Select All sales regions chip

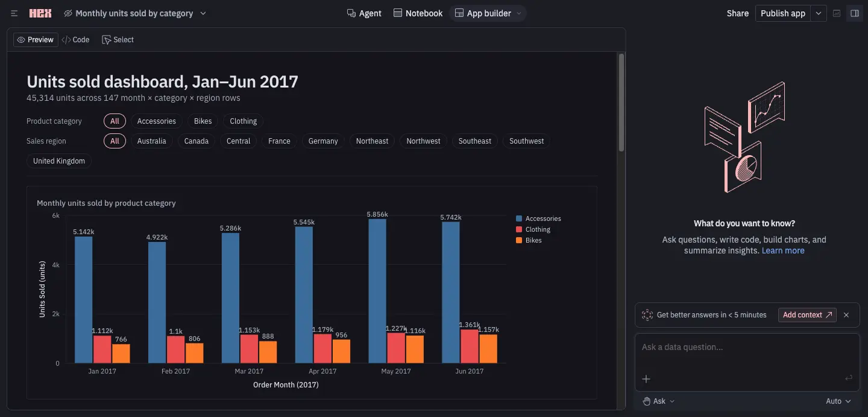(115, 141)
